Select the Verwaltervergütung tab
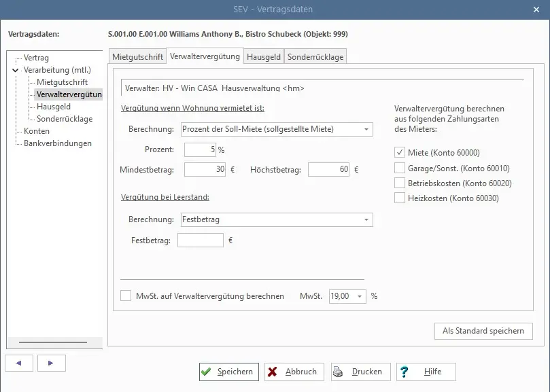Screen dimensions: 550x392 click(x=205, y=56)
